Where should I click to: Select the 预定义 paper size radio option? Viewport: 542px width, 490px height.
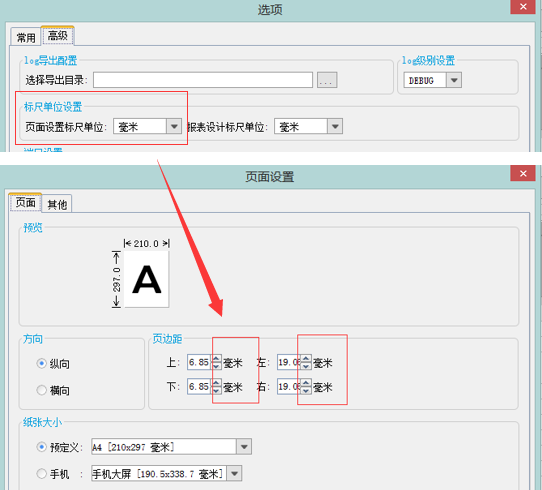point(41,447)
